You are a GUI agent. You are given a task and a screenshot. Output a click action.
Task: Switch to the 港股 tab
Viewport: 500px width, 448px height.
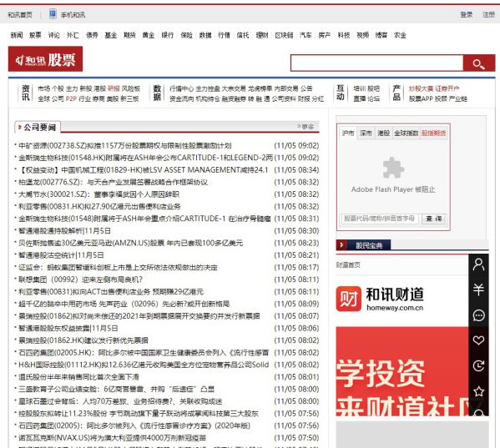coord(384,133)
